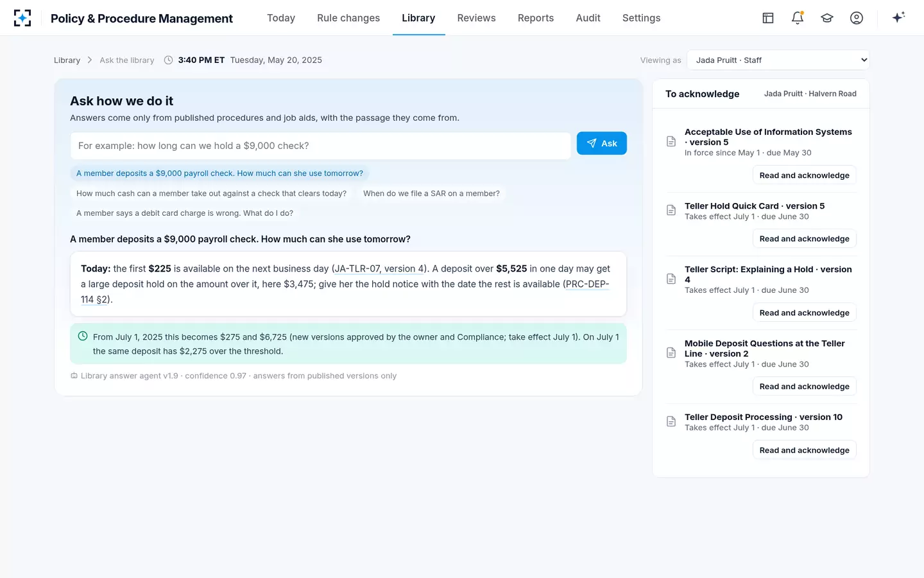Click document icon for Teller Deposit Processing
Screen dimensions: 924x578
(671, 421)
